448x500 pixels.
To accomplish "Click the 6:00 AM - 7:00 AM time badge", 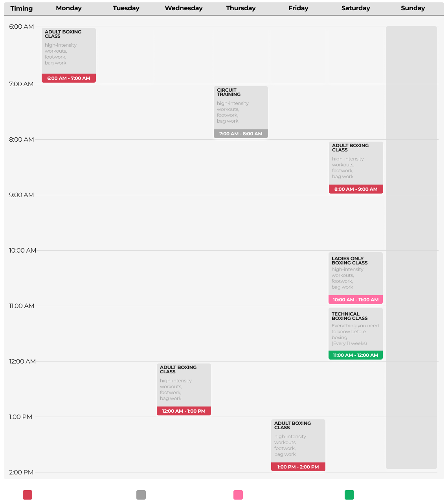I will pyautogui.click(x=69, y=78).
